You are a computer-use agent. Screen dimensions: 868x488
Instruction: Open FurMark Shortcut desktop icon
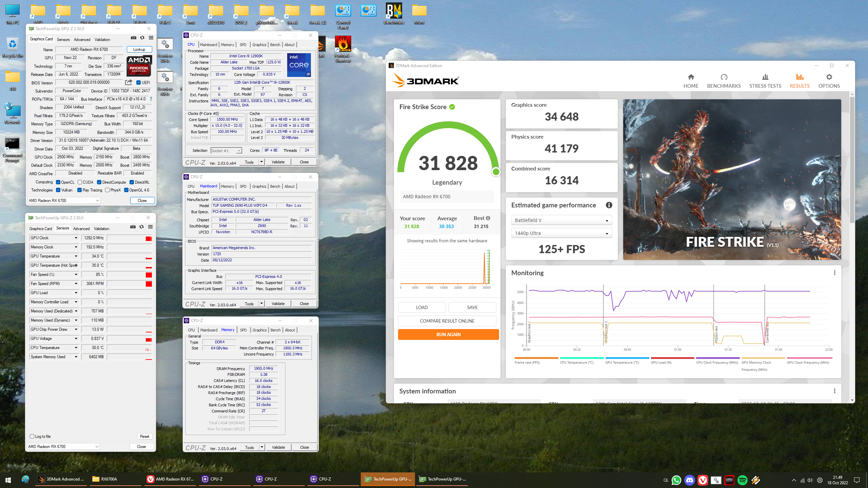pyautogui.click(x=343, y=49)
